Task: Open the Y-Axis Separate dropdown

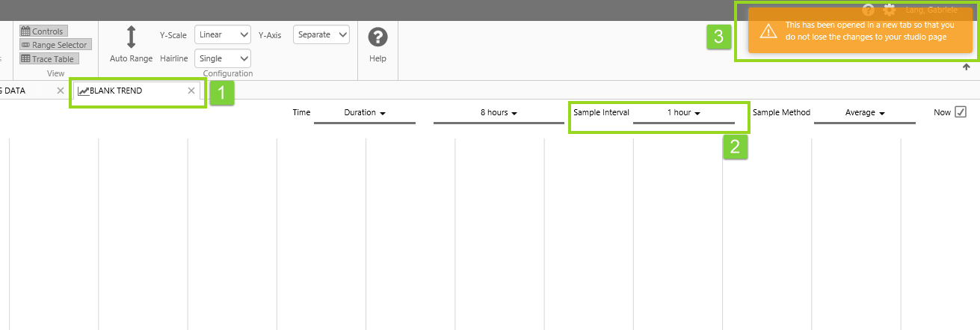Action: 321,34
